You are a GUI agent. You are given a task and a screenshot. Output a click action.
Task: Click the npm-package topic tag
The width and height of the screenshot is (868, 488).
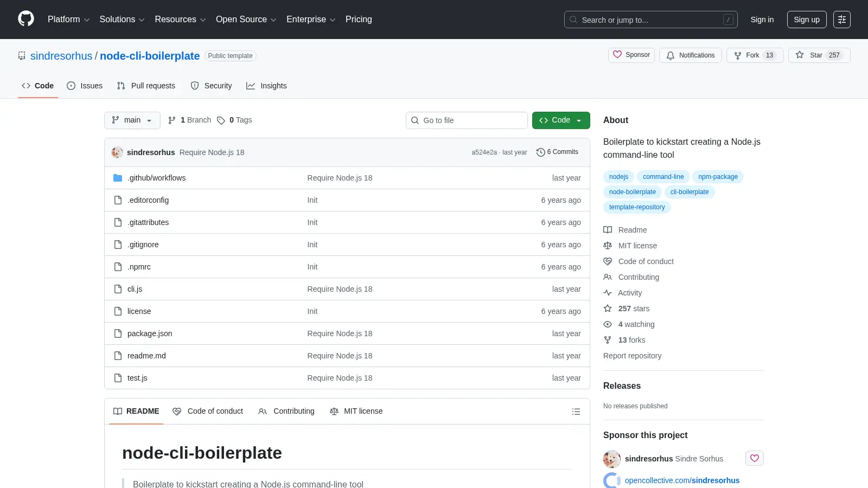click(x=718, y=177)
